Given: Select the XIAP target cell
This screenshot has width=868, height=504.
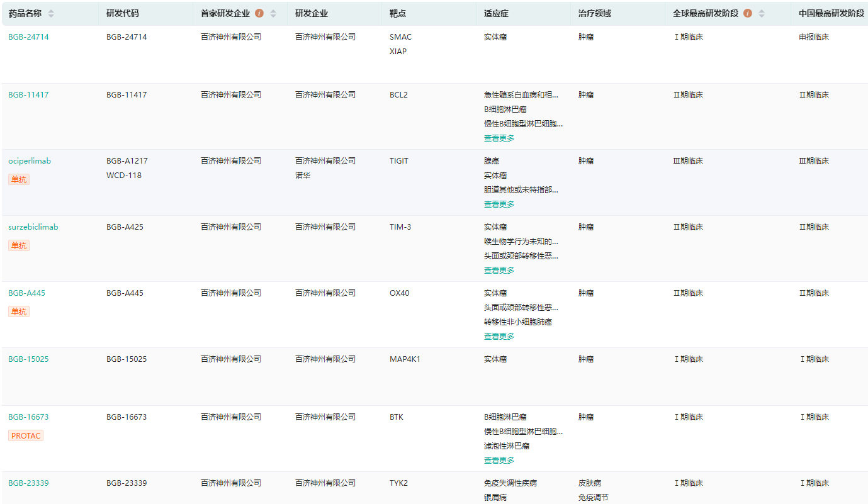Looking at the screenshot, I should point(398,52).
